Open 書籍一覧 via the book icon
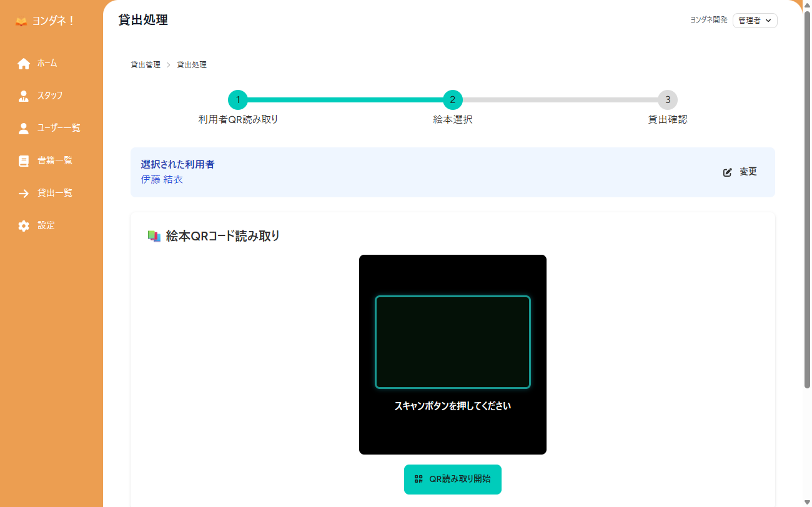 (24, 160)
